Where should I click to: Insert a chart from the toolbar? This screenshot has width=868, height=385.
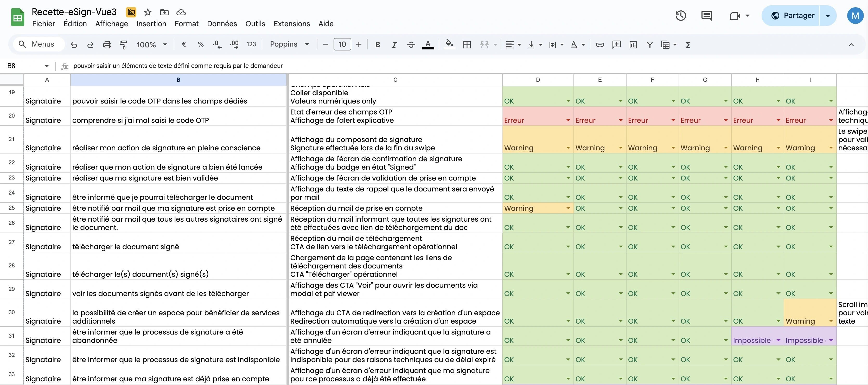[x=633, y=44]
